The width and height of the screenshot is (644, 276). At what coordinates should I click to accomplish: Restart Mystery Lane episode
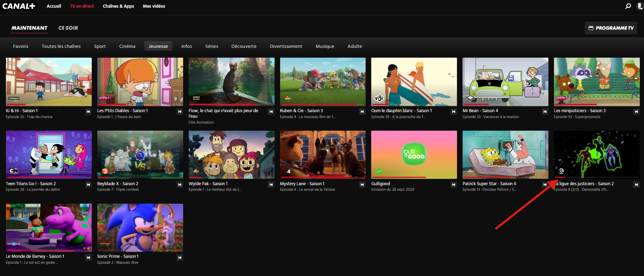click(362, 184)
